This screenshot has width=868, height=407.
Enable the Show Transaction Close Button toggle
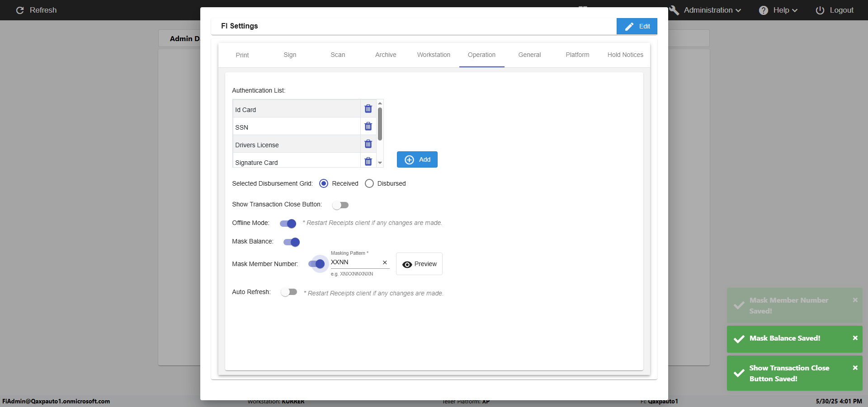(x=340, y=205)
